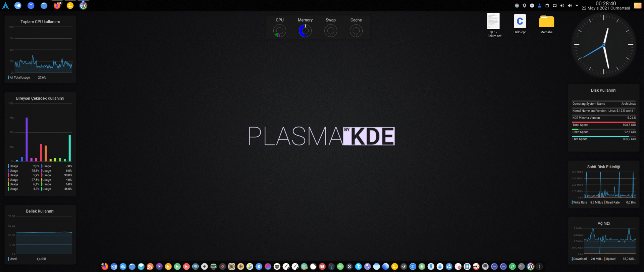Open the purple quotation marks app

tap(368, 266)
